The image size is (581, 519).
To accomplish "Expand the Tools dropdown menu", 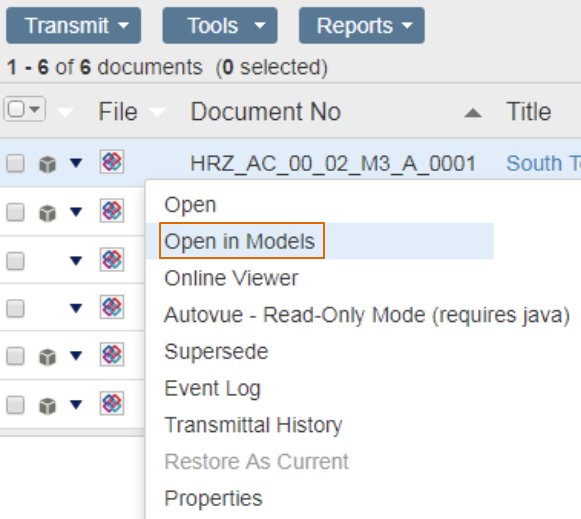I will click(x=220, y=26).
